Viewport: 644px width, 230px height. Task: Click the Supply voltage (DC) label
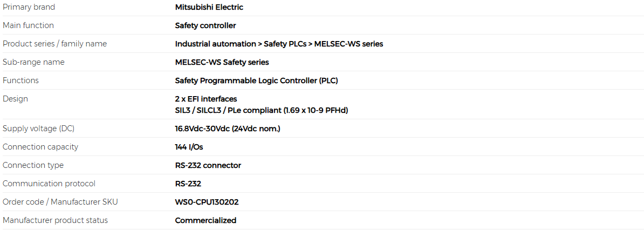[39, 129]
